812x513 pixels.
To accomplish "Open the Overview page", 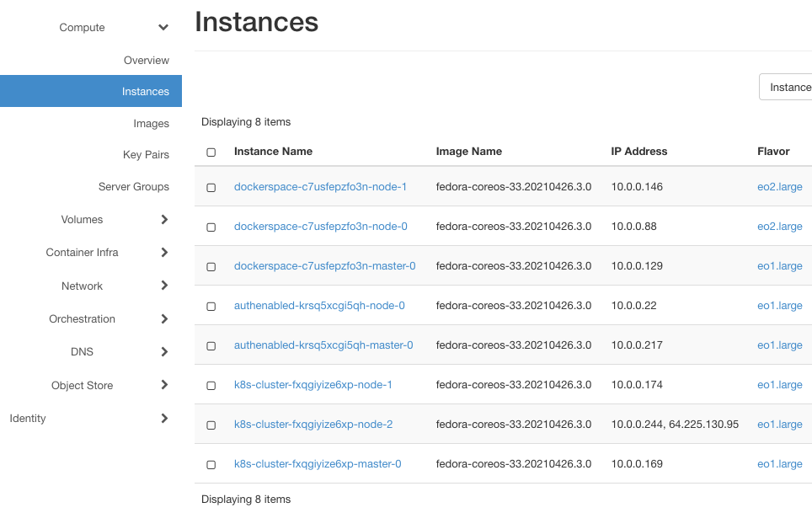I will (147, 60).
